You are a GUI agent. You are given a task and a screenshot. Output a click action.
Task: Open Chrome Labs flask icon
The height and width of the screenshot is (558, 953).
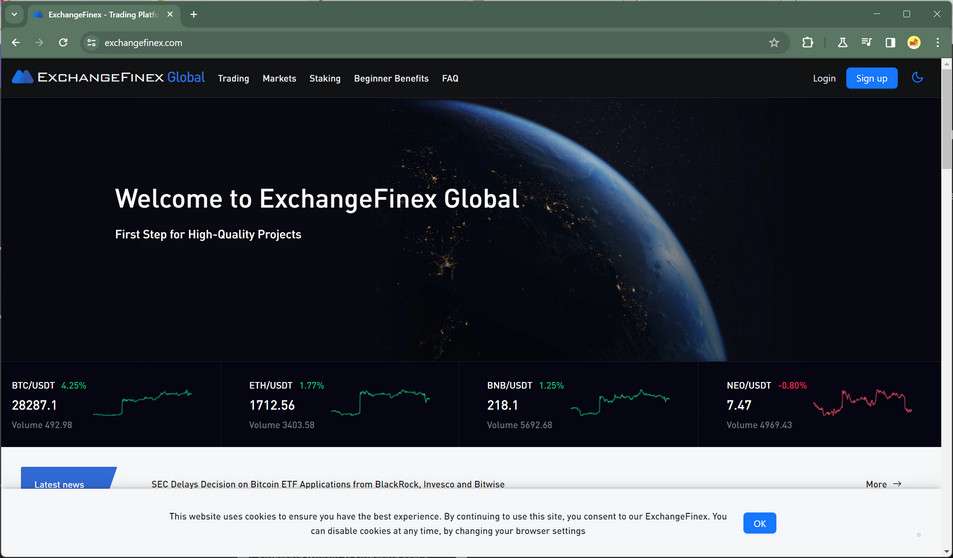click(x=843, y=43)
